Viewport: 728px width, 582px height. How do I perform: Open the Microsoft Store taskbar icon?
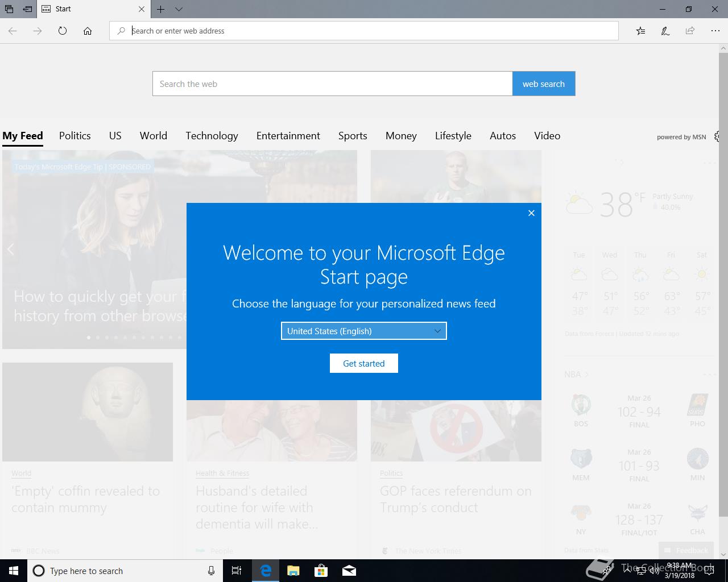pos(321,571)
